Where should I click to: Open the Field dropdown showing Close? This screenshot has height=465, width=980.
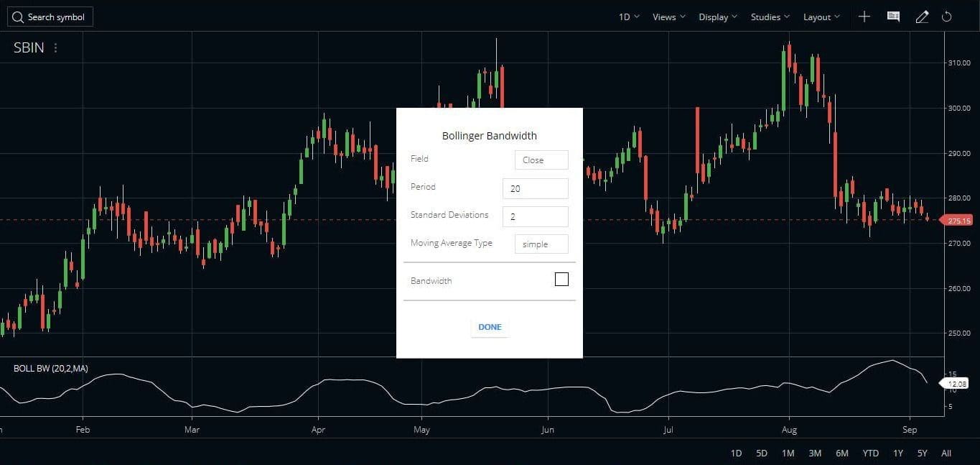pos(541,160)
